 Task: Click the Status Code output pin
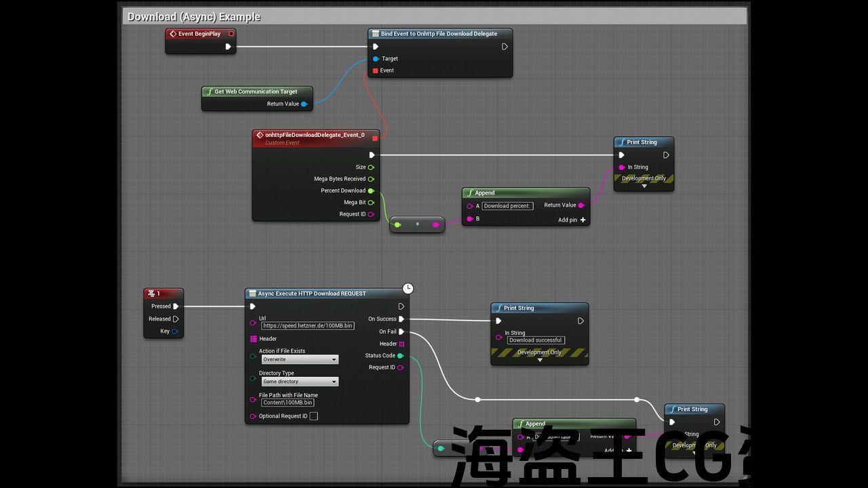(401, 356)
